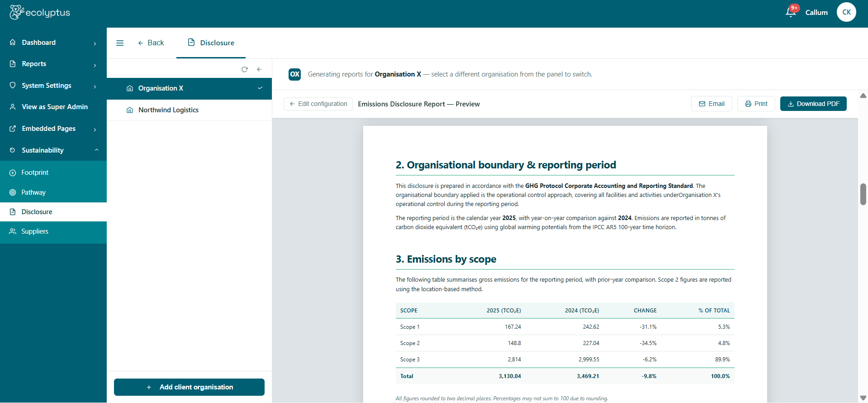868x403 pixels.
Task: Click the total value 3,130.04
Action: pyautogui.click(x=510, y=376)
